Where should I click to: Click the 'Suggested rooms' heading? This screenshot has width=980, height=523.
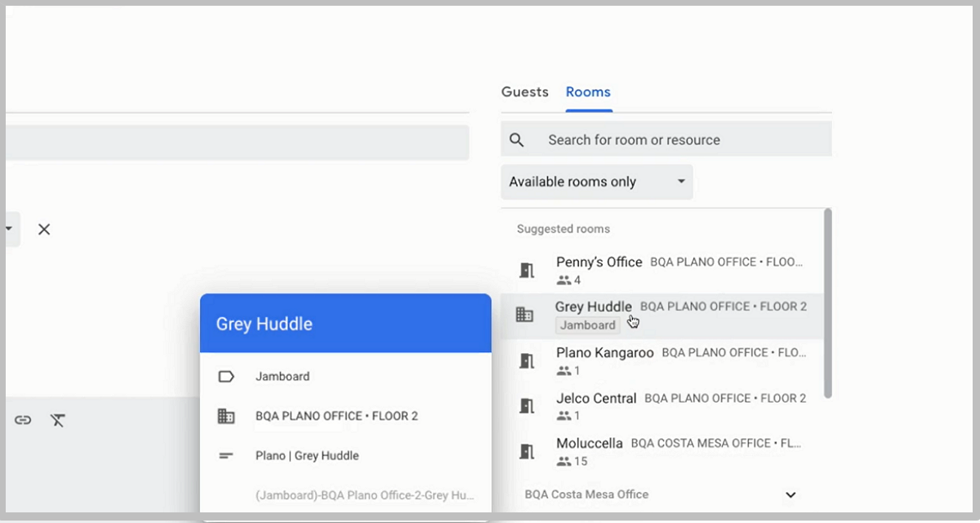click(x=563, y=229)
